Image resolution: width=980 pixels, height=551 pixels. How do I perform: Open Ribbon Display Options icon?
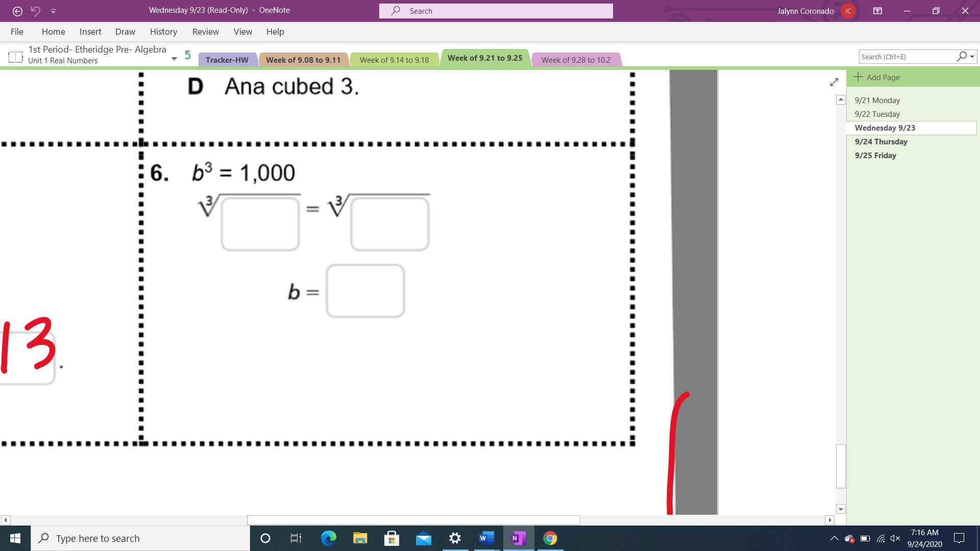click(x=877, y=11)
